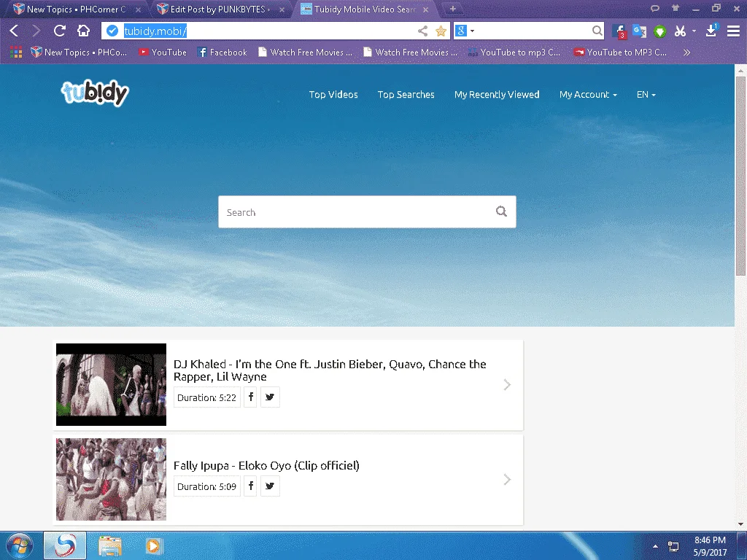Click the verified site badge in address bar
This screenshot has width=747, height=560.
click(112, 31)
